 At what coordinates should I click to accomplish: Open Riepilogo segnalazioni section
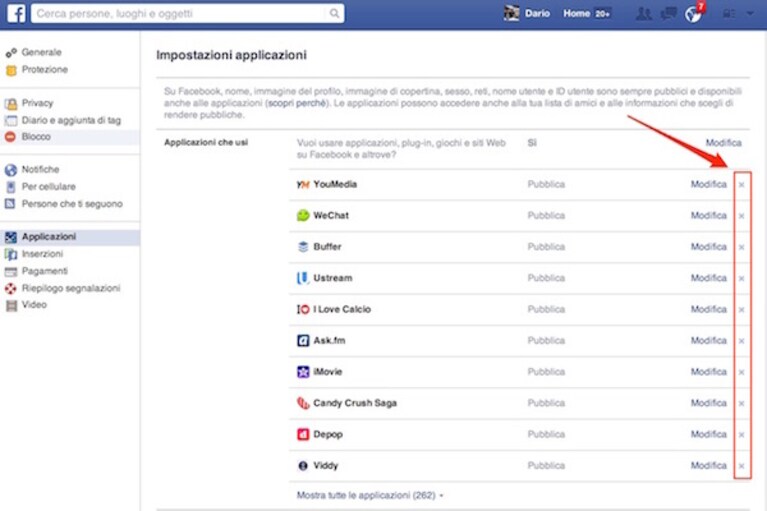click(x=71, y=288)
